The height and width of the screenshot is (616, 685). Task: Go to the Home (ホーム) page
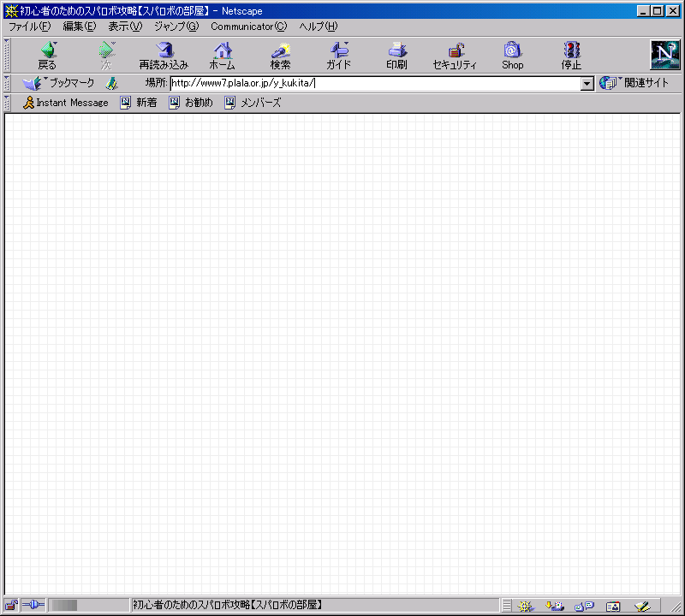[x=223, y=56]
